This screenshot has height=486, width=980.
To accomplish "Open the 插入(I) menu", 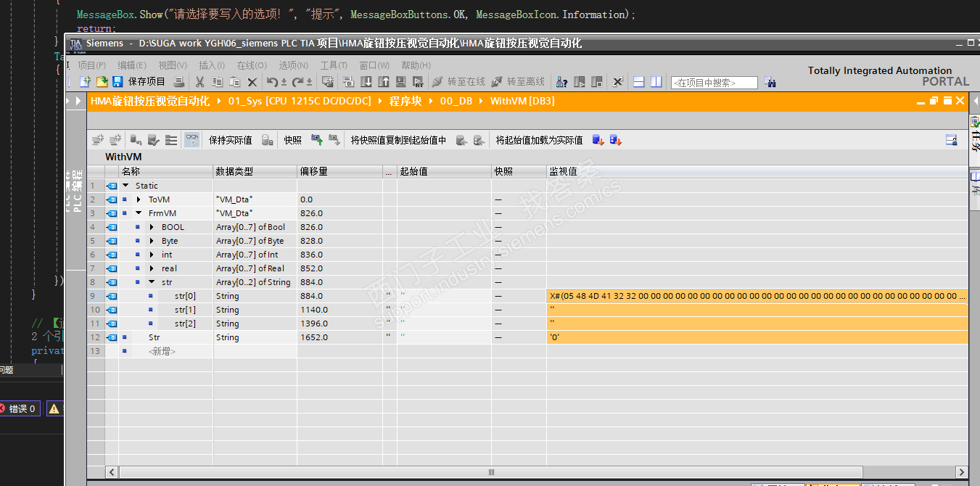I will click(212, 65).
